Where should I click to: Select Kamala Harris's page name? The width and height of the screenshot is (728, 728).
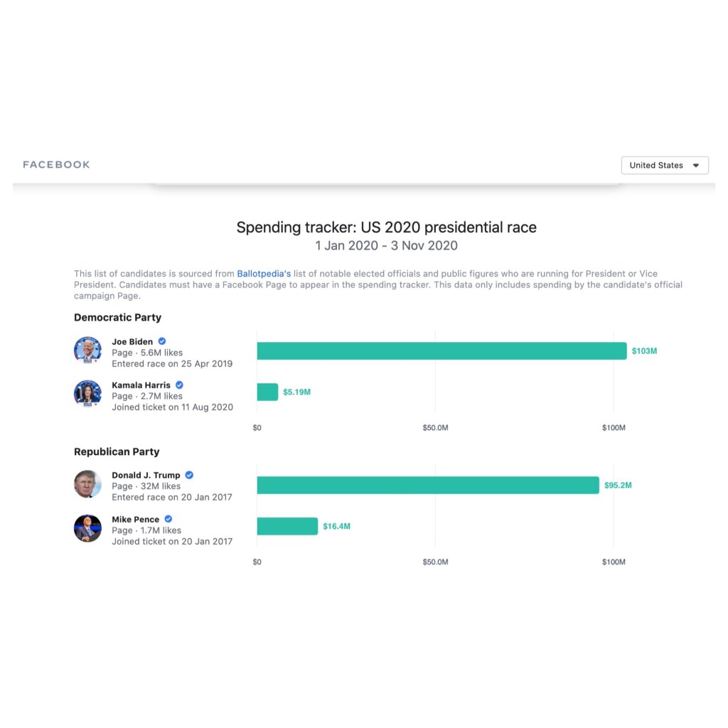pyautogui.click(x=141, y=385)
